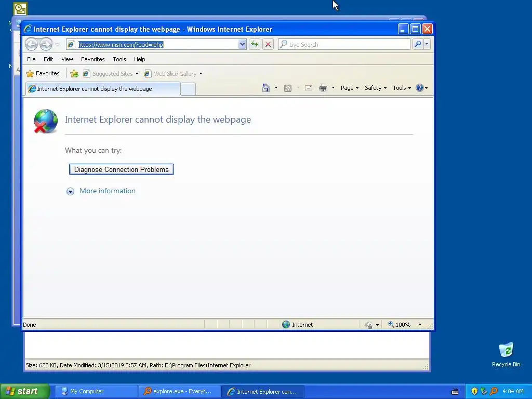Expand the Web Slice Gallery dropdown
532x399 pixels.
(x=201, y=74)
